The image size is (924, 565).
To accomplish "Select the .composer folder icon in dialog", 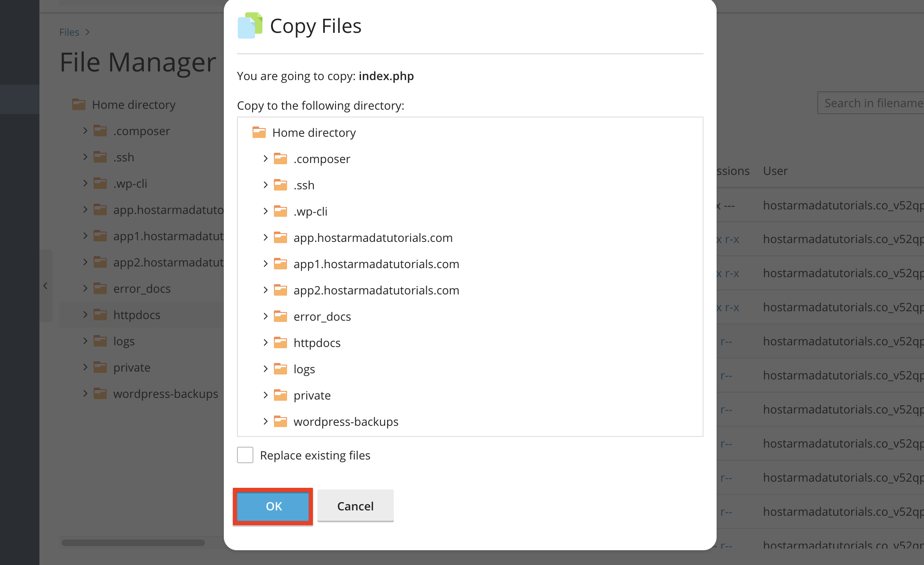I will 280,158.
